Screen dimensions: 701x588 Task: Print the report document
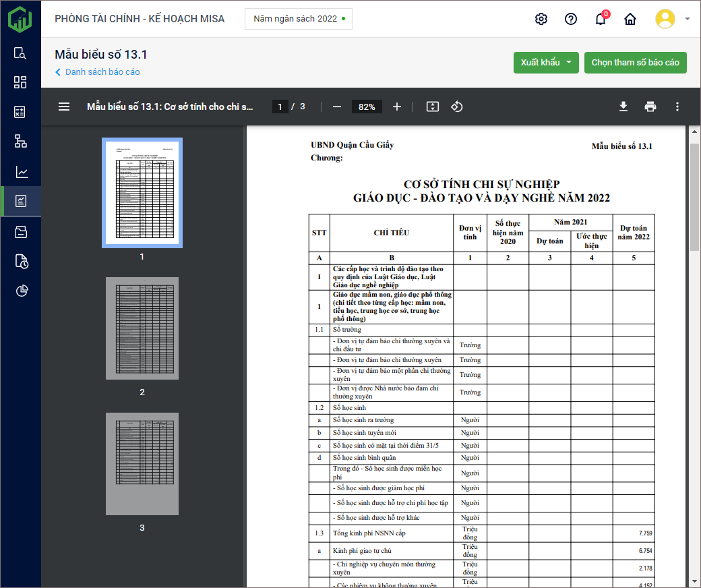pos(650,107)
